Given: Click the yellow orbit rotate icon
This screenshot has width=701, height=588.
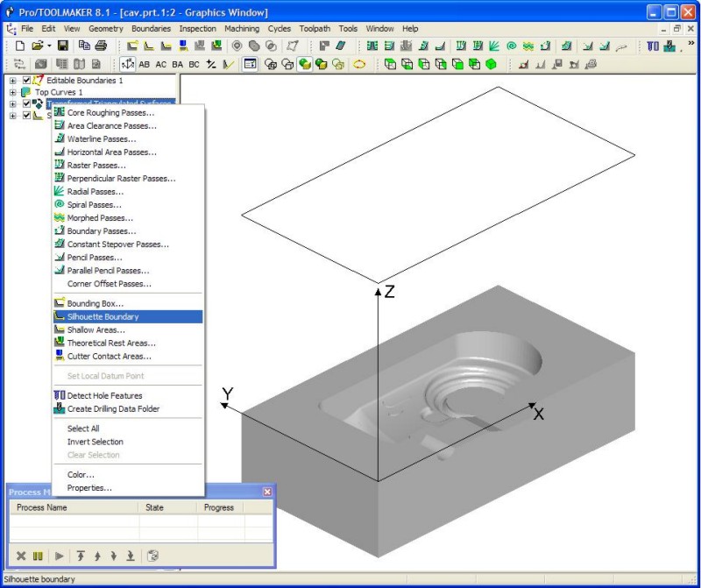Looking at the screenshot, I should click(359, 64).
